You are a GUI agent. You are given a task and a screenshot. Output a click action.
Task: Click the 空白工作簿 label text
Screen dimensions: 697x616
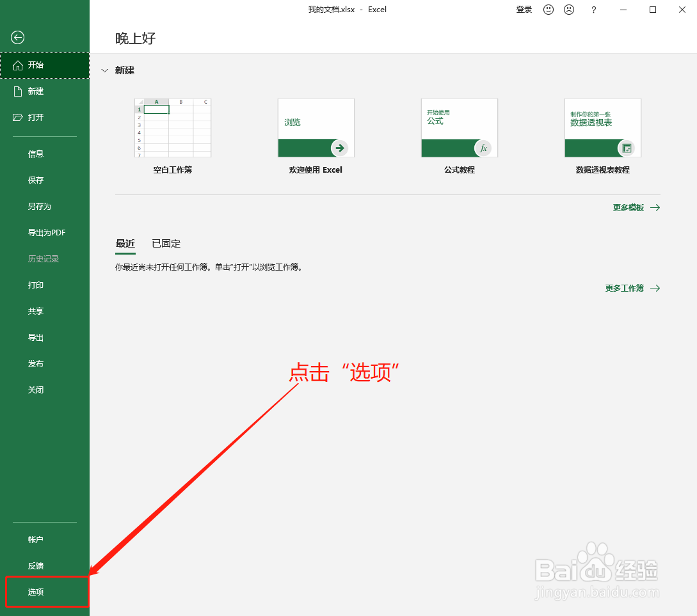tap(173, 170)
